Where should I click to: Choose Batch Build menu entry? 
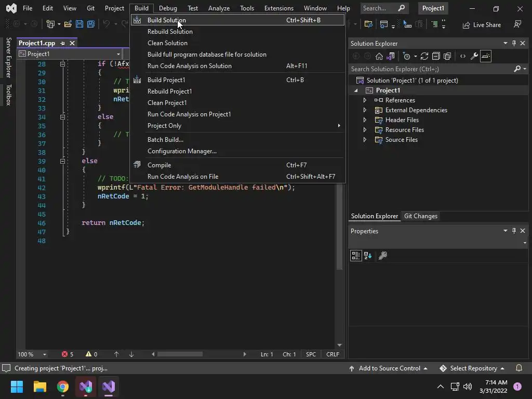(237, 139)
